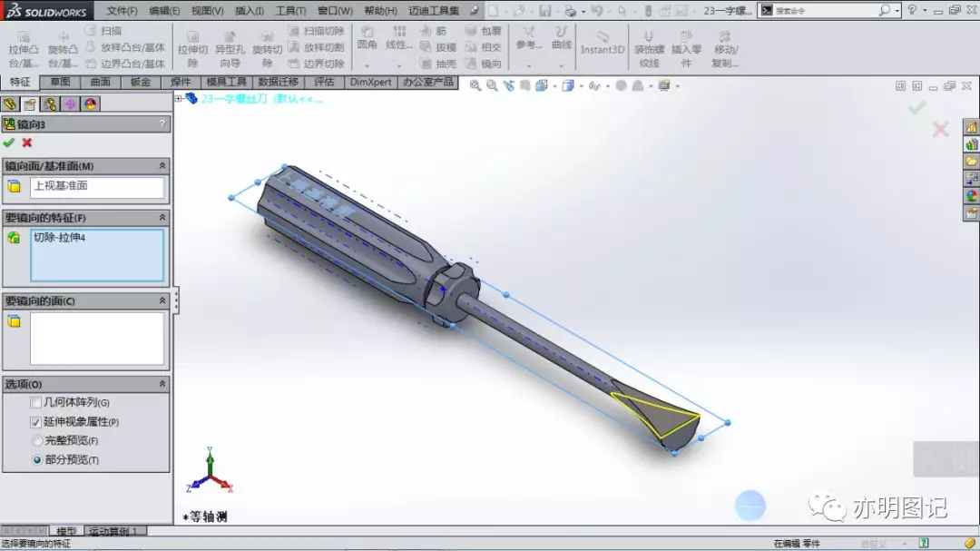980x551 pixels.
Task: Open the search command dropdown arrow
Action: click(x=897, y=11)
